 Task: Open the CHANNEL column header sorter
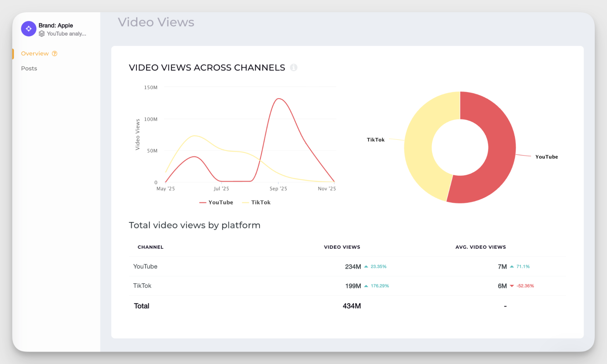tap(150, 247)
